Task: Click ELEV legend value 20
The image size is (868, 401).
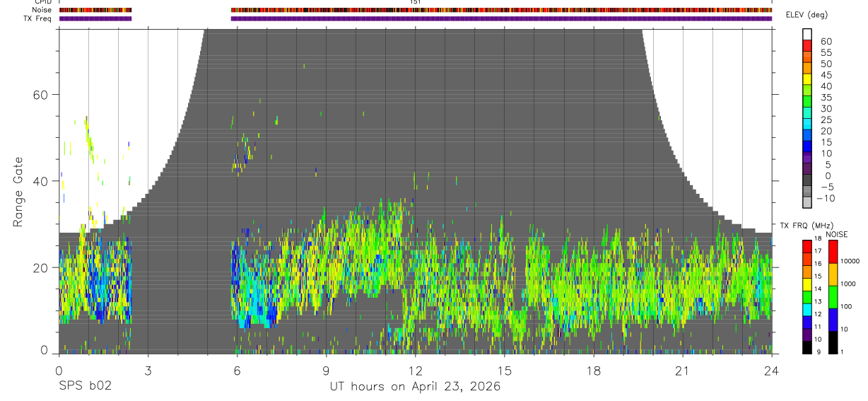Action: pos(826,131)
